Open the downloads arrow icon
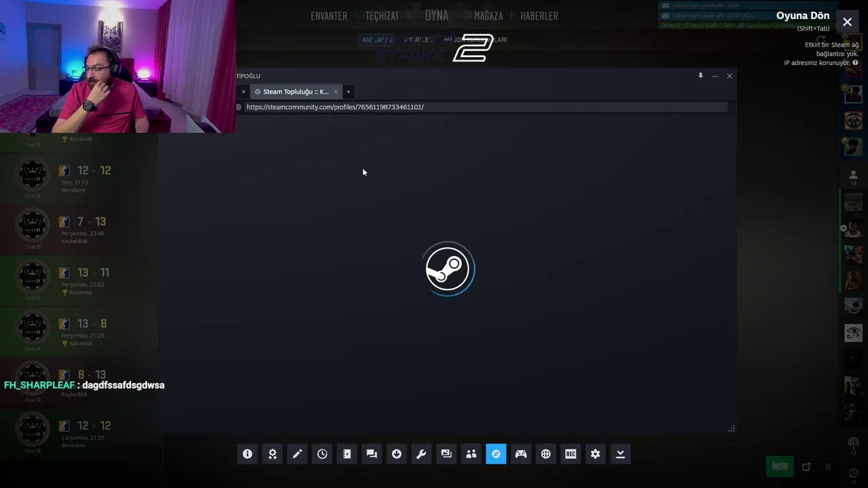Screen dimensions: 868x488 [397, 454]
